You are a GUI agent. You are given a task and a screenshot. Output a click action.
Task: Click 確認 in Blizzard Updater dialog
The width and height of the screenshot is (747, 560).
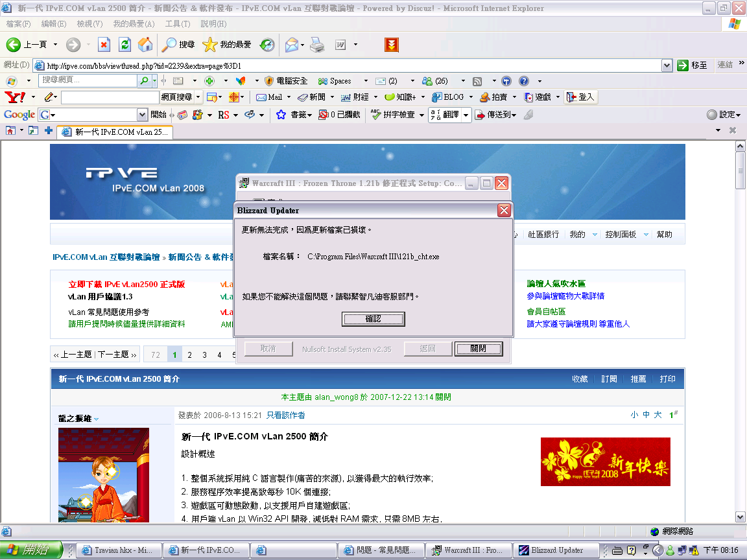(x=373, y=319)
